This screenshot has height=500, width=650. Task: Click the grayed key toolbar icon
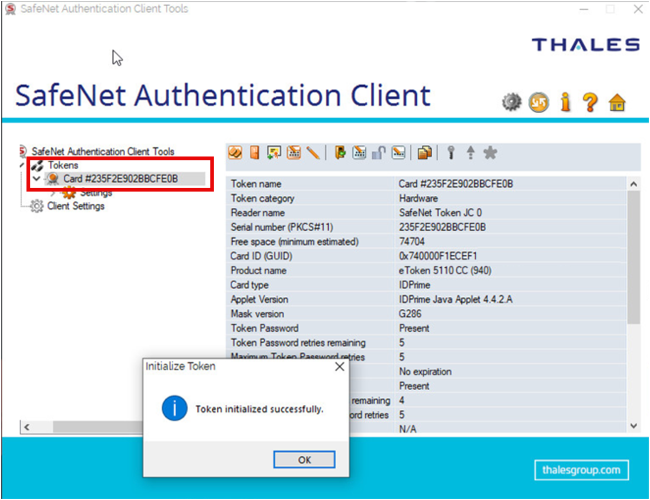click(x=451, y=153)
